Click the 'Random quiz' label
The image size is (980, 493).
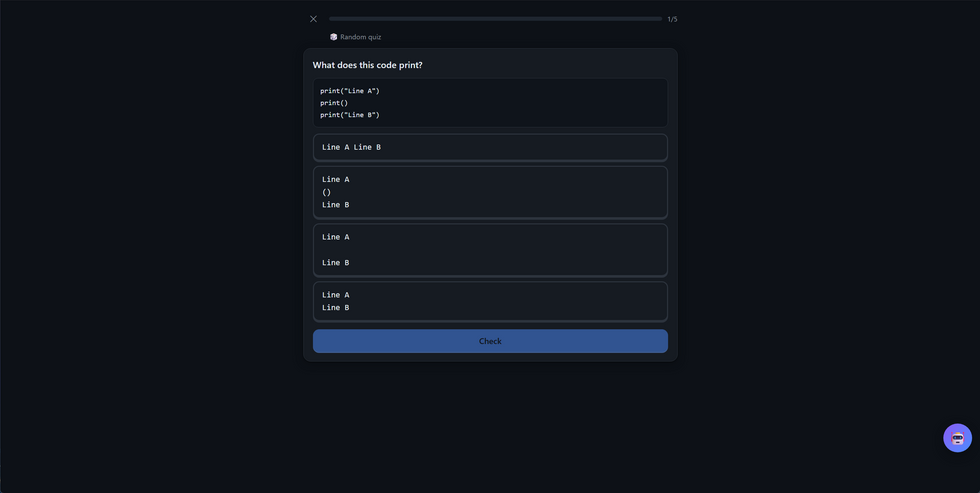click(361, 37)
